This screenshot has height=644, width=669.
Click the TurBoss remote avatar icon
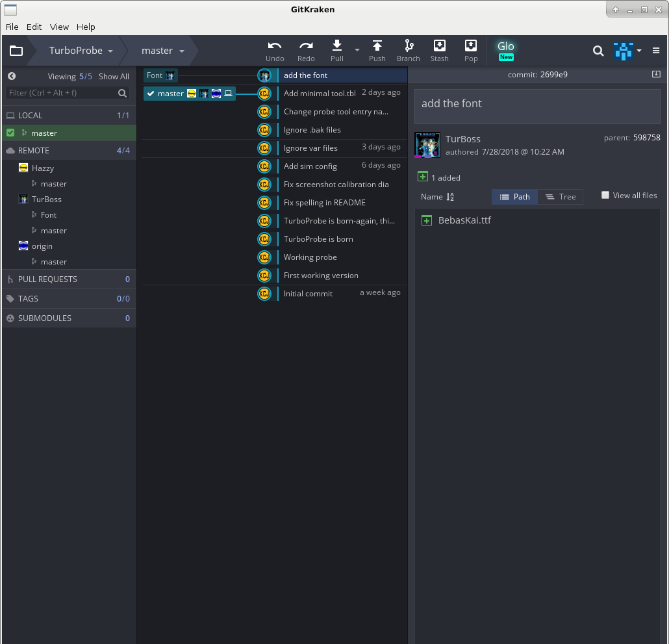23,199
